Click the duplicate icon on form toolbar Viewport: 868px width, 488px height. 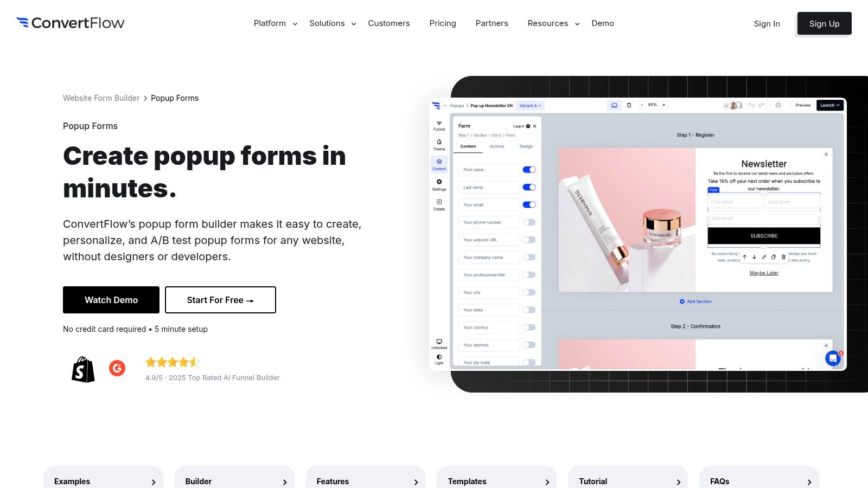(x=774, y=257)
